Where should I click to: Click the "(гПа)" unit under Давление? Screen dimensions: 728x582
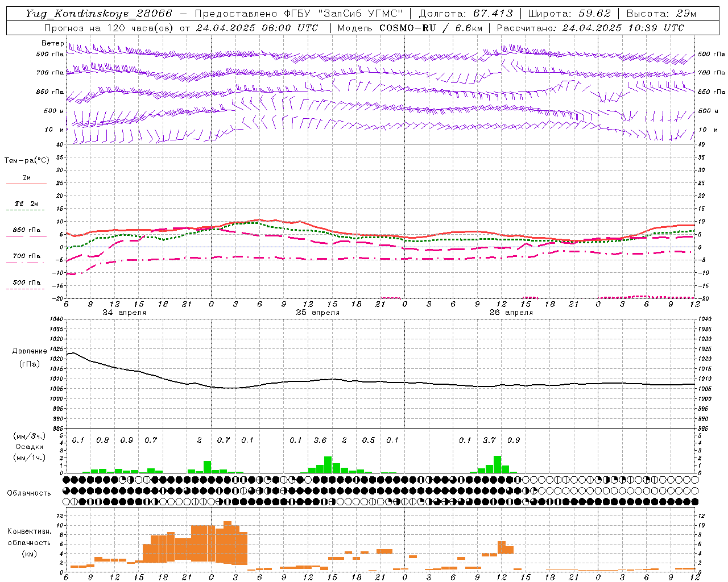click(30, 364)
